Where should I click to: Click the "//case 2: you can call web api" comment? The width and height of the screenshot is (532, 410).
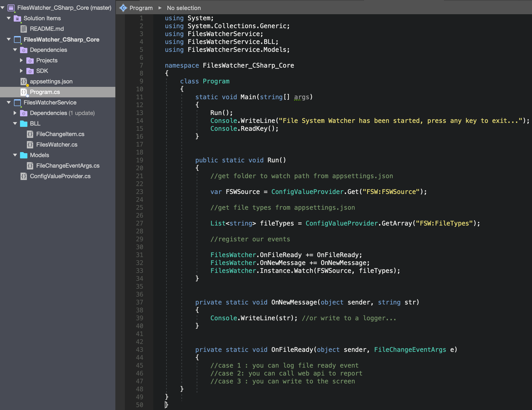[286, 373]
